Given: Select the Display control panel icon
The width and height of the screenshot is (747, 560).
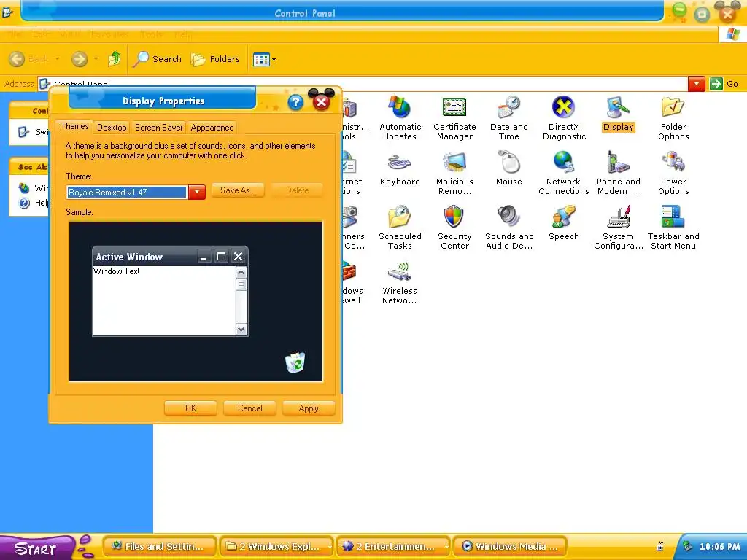Looking at the screenshot, I should tap(619, 114).
